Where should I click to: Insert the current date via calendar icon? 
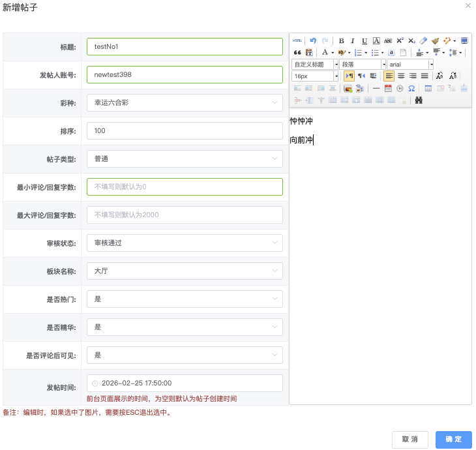coord(388,88)
